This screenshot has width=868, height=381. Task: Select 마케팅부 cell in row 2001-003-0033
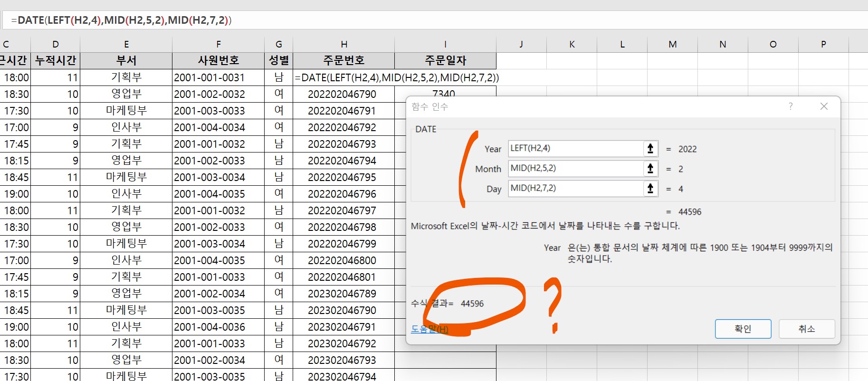[126, 111]
